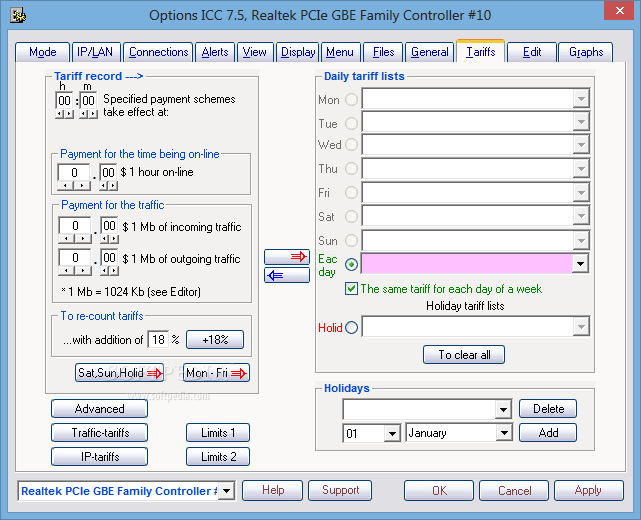
Task: Decrease outgoing traffic dollars stepper
Action: click(67, 271)
